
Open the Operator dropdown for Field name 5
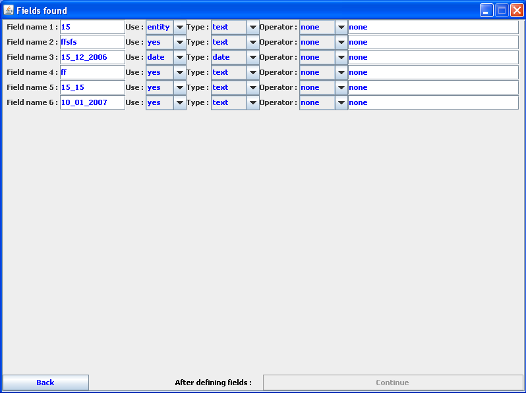(323, 88)
